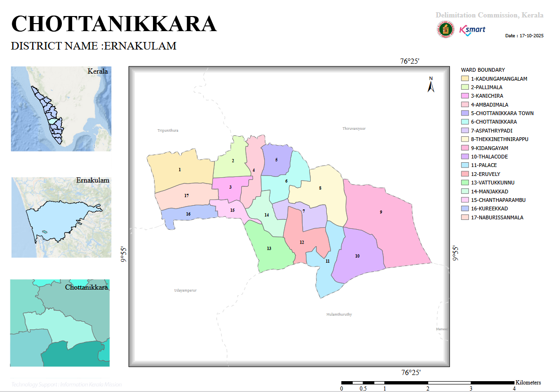559x392 pixels.
Task: Click the Udayamperur neighbor label
Action: 186,290
